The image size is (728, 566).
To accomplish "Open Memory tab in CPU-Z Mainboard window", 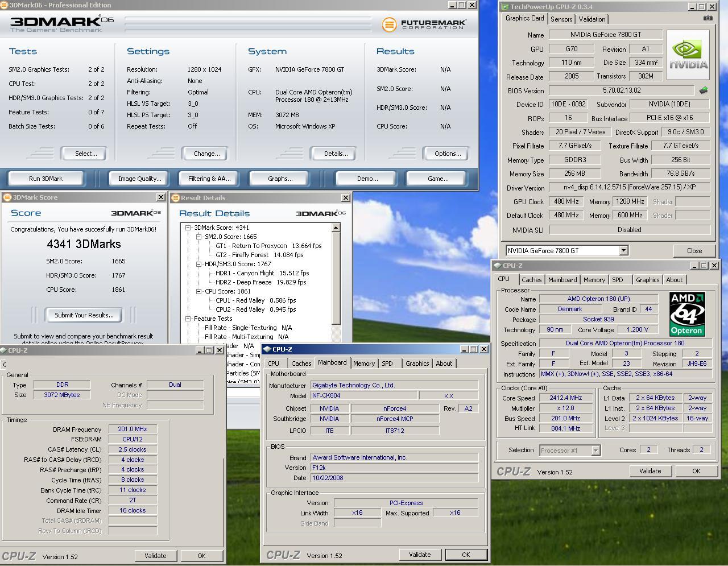I will [364, 363].
